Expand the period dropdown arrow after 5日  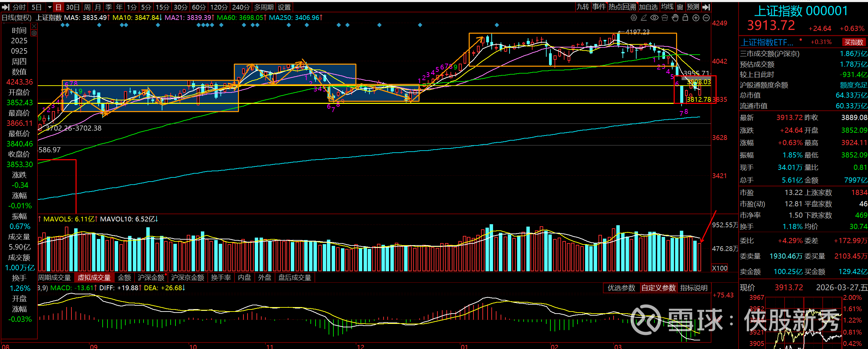point(49,7)
